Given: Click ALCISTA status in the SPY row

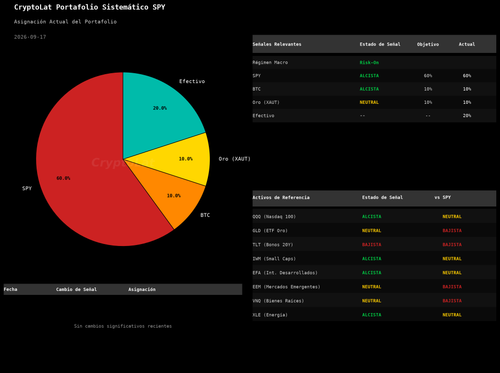Looking at the screenshot, I should point(369,76).
